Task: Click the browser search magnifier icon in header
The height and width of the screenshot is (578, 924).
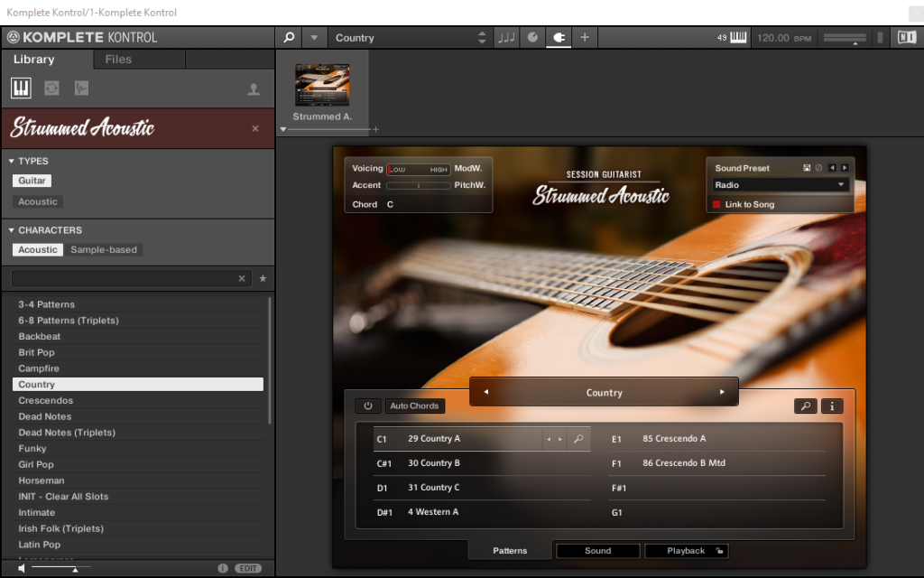Action: point(289,38)
